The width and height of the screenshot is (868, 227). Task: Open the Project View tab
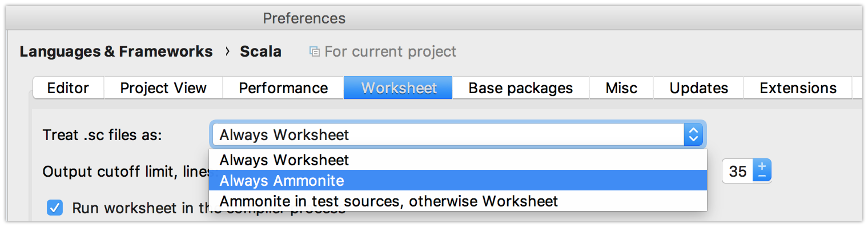click(163, 88)
